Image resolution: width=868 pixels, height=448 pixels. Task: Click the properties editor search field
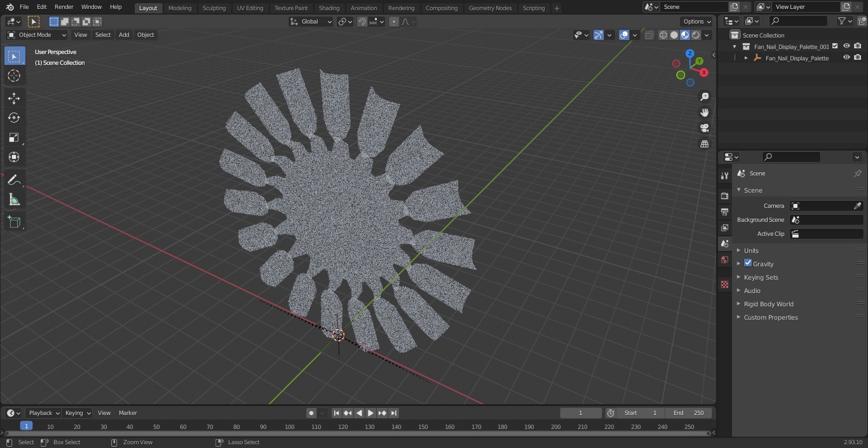(x=791, y=157)
